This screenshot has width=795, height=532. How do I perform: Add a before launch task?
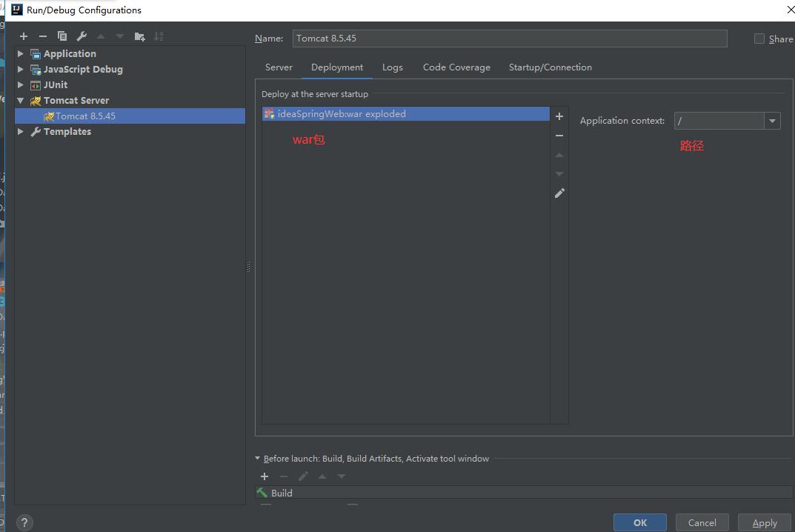point(265,476)
